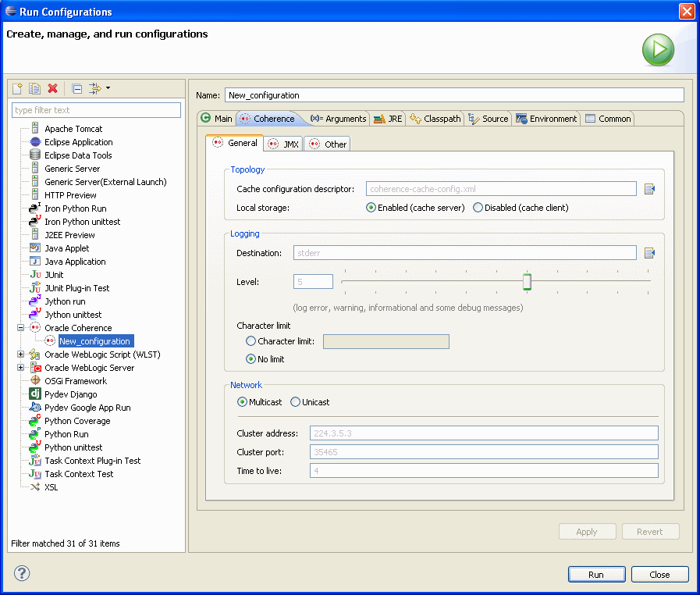Click the collapse all tree icon
The height and width of the screenshot is (595, 700).
(x=76, y=89)
